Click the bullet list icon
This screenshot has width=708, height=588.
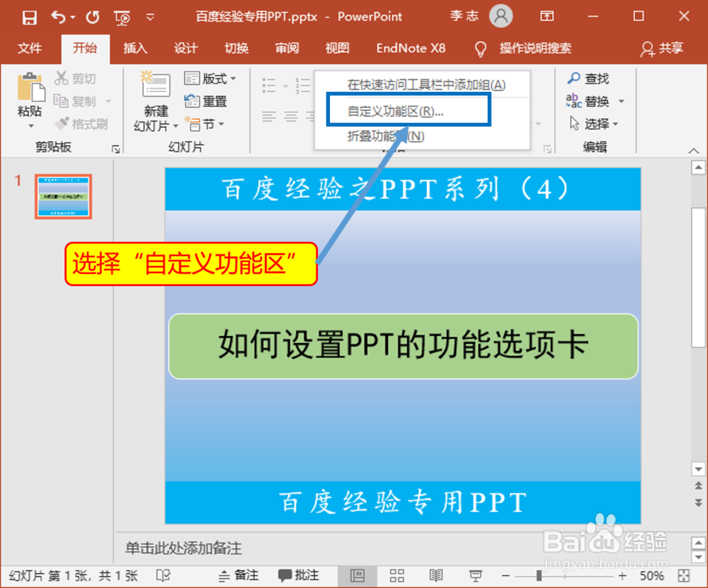(x=269, y=85)
